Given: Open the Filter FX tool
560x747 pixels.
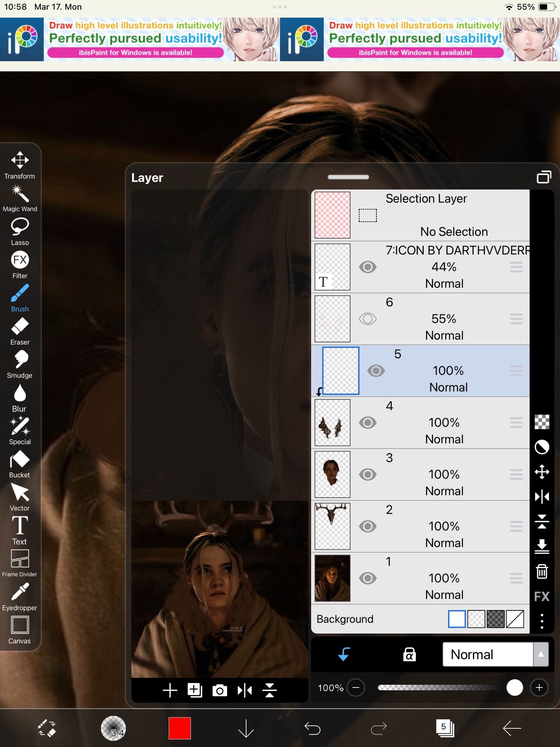Looking at the screenshot, I should tap(20, 265).
